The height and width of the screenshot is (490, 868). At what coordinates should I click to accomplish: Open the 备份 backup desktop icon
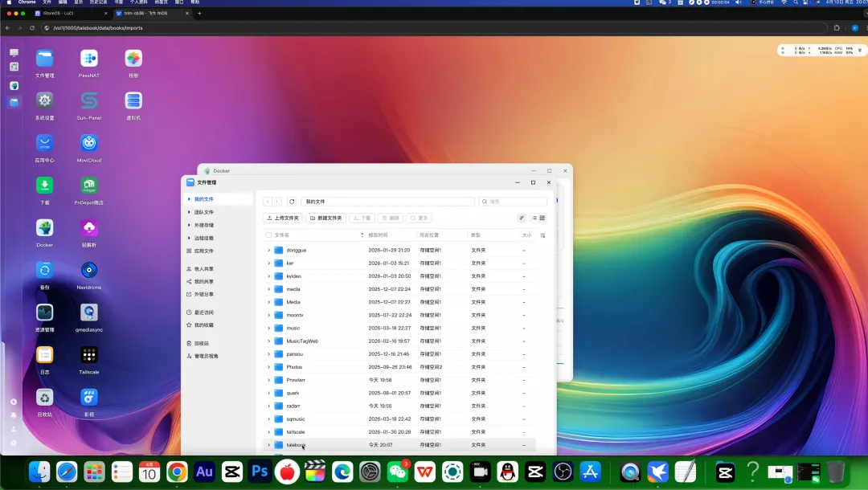(45, 270)
